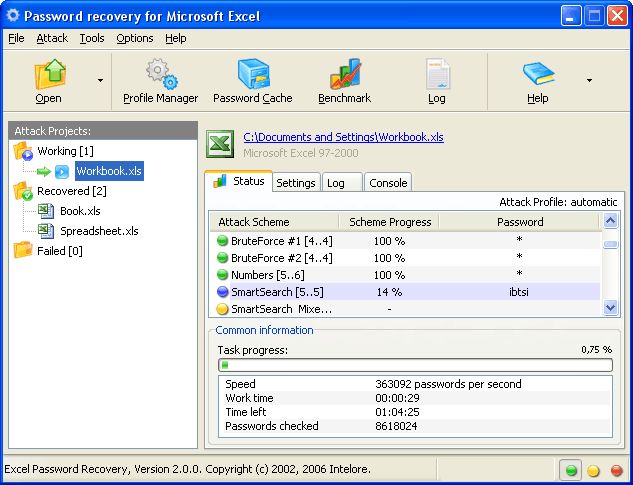Select the Working [1] folder node

[65, 151]
